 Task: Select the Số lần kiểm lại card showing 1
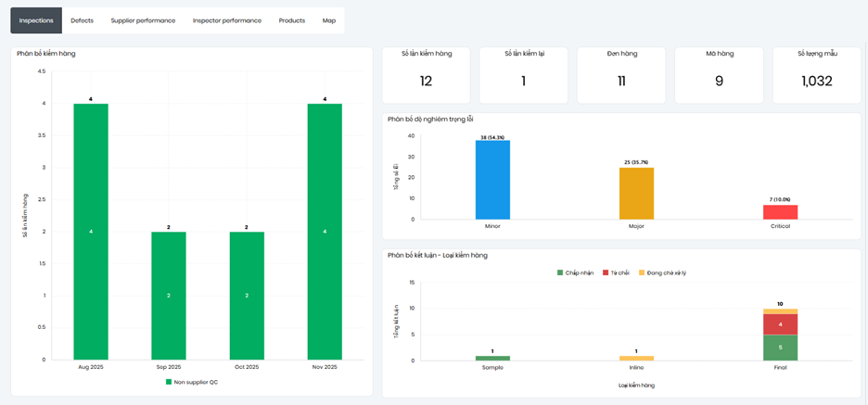coord(523,75)
